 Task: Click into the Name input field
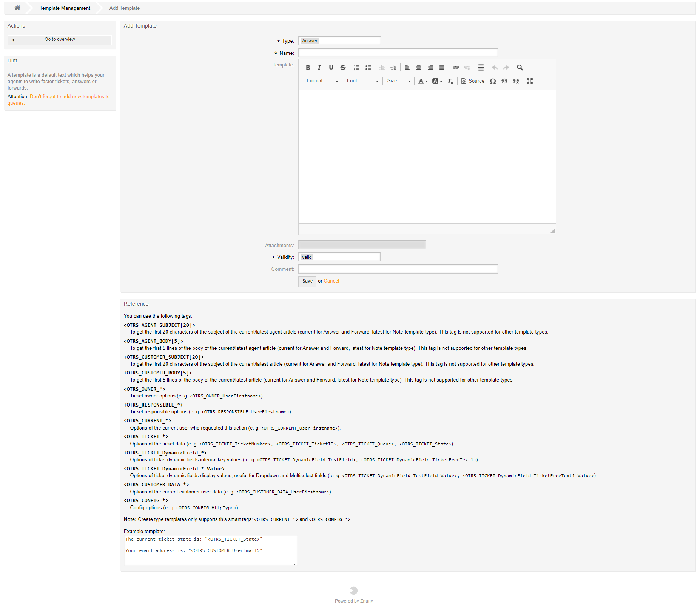coord(398,53)
